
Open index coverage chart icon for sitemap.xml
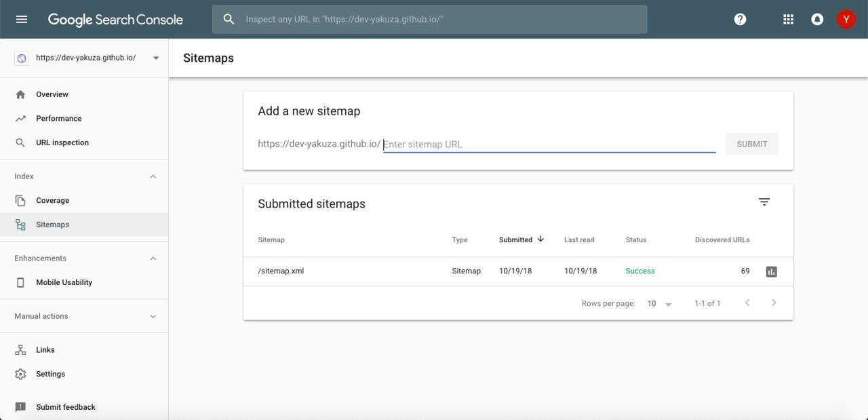(x=771, y=271)
